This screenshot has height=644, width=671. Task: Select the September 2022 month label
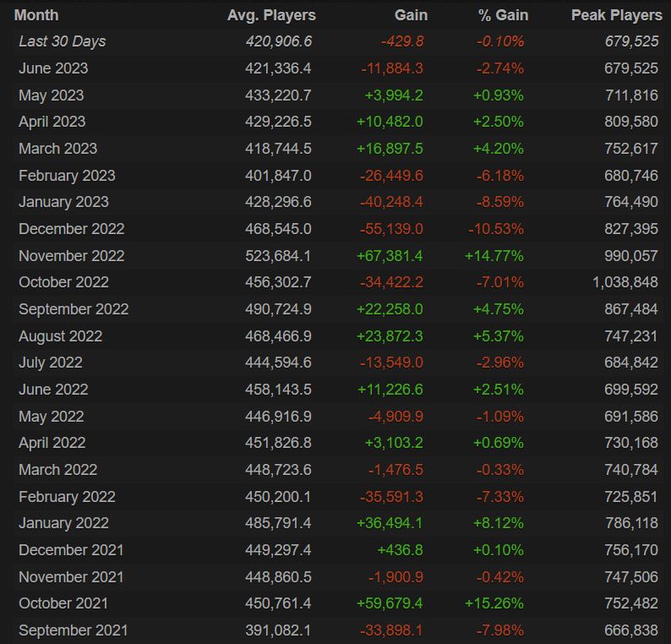(x=74, y=309)
